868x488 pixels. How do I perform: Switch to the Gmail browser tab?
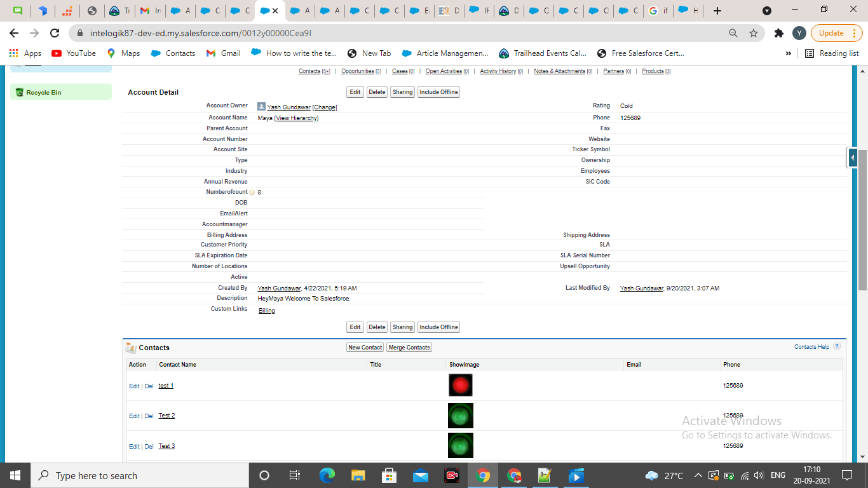pos(149,11)
